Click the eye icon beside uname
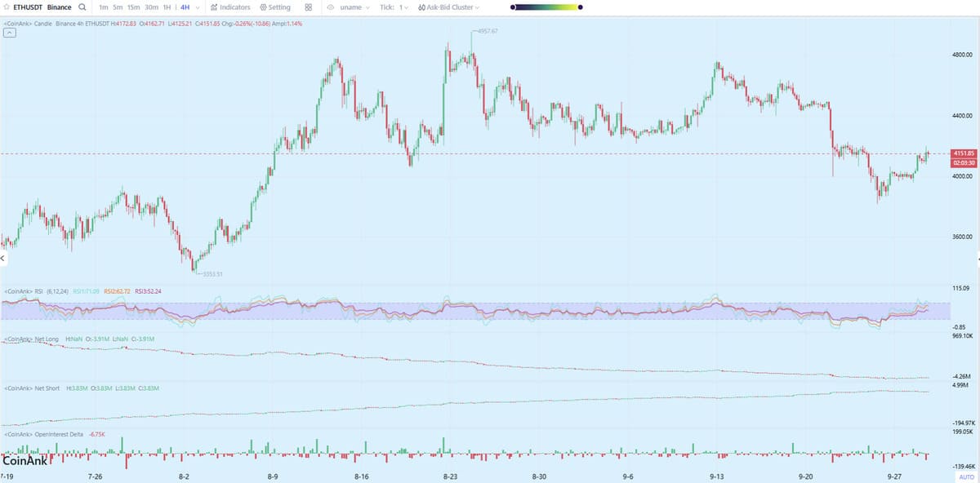Screen dimensions: 980x483 (x=331, y=7)
